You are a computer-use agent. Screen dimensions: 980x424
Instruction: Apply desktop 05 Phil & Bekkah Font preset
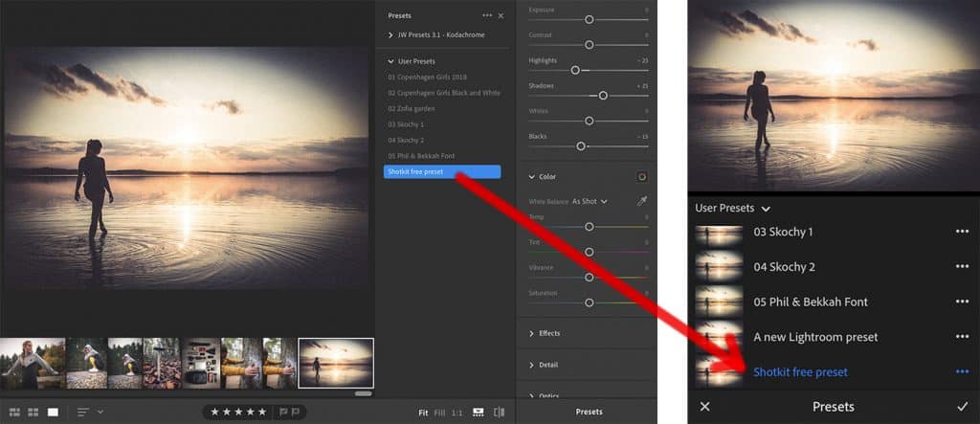pos(421,156)
